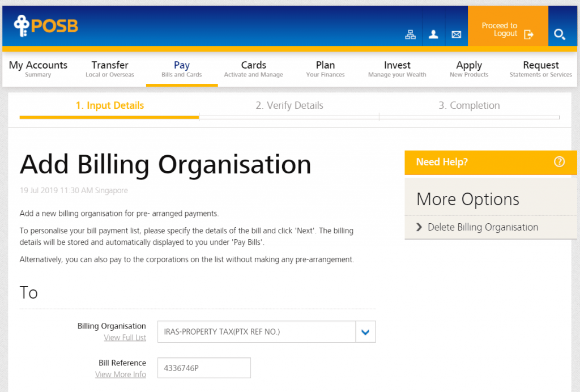This screenshot has height=392, width=580.
Task: Click the chevron beside Delete Billing Organisation
Action: pyautogui.click(x=419, y=227)
